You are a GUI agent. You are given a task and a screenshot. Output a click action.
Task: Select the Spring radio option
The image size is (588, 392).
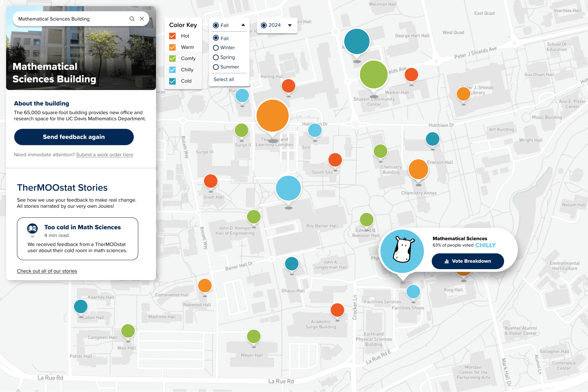click(x=216, y=57)
